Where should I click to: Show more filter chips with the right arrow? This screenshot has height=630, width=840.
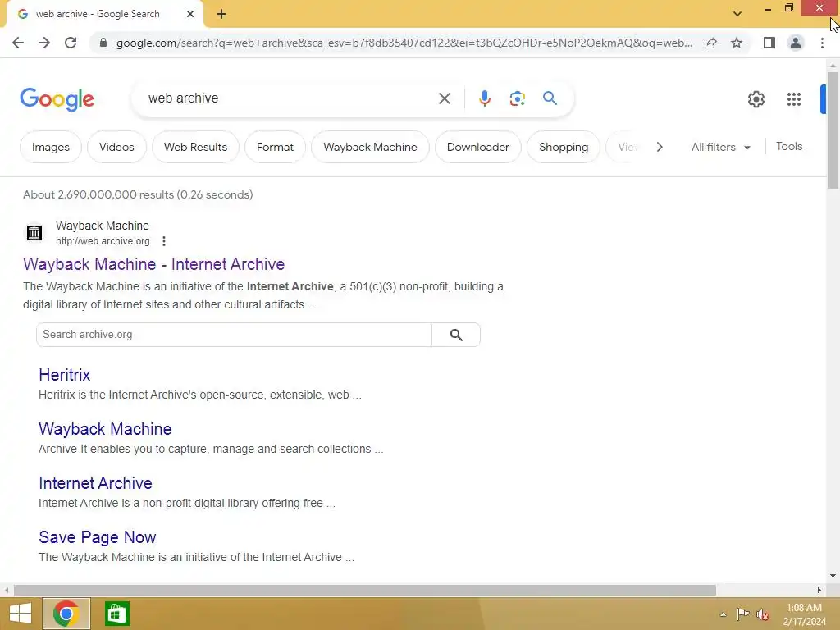click(660, 147)
